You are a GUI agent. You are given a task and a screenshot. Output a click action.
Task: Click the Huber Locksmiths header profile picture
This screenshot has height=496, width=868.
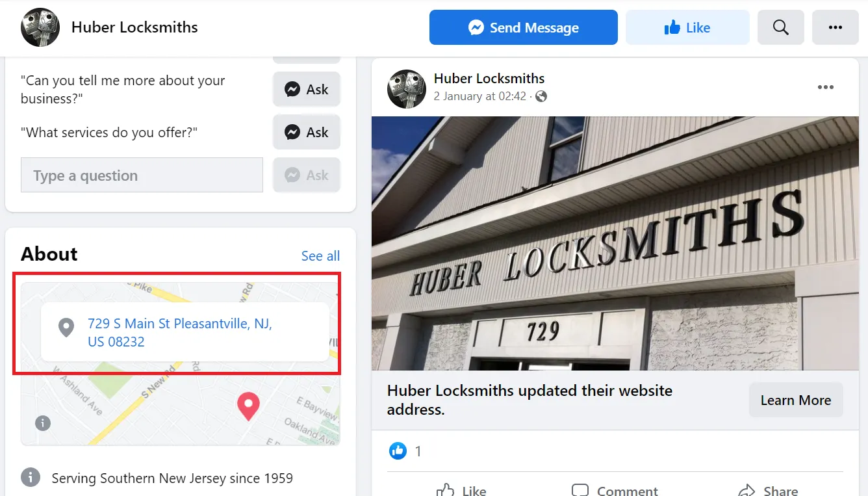point(40,27)
